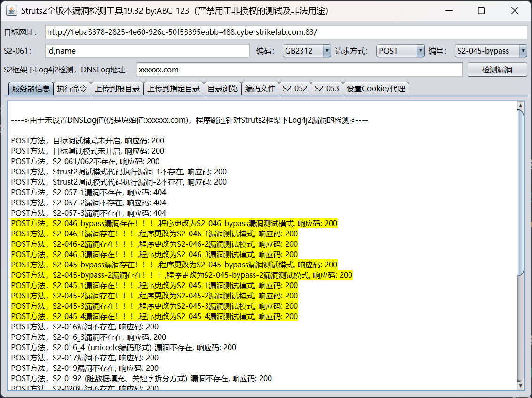
Task: Click the 检测漏洞 button
Action: tap(497, 70)
